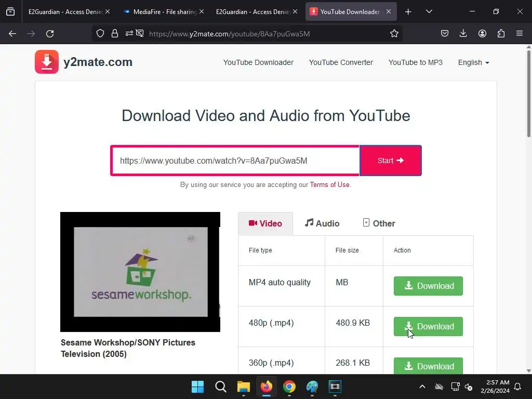Download the MP4 auto quality file
Screen dimensions: 532x399
428,286
